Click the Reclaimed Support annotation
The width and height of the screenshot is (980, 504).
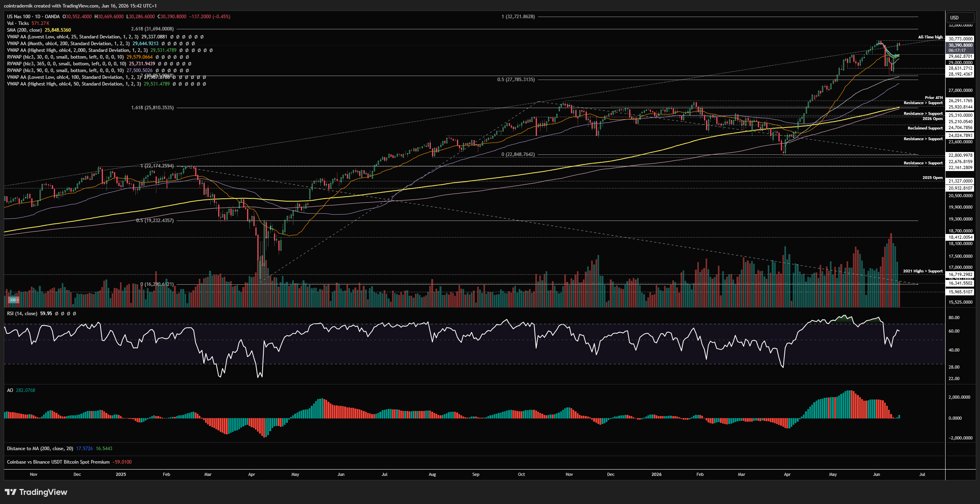click(x=925, y=128)
